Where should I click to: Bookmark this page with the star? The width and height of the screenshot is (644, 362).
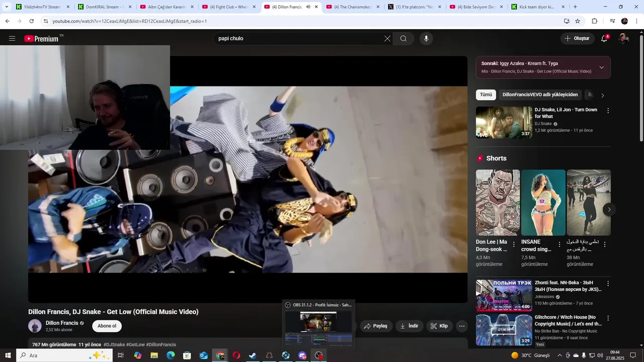coord(578,21)
